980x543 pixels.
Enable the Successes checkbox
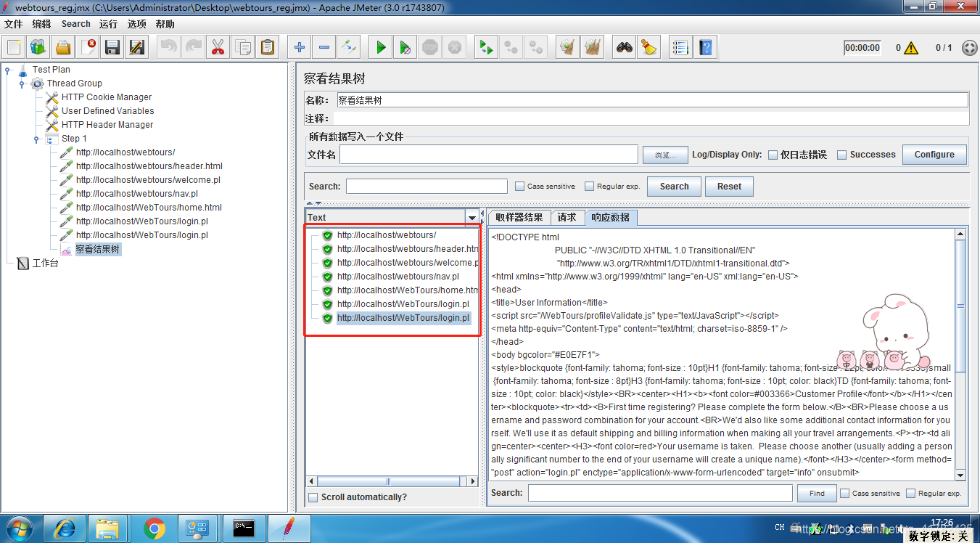(x=842, y=155)
